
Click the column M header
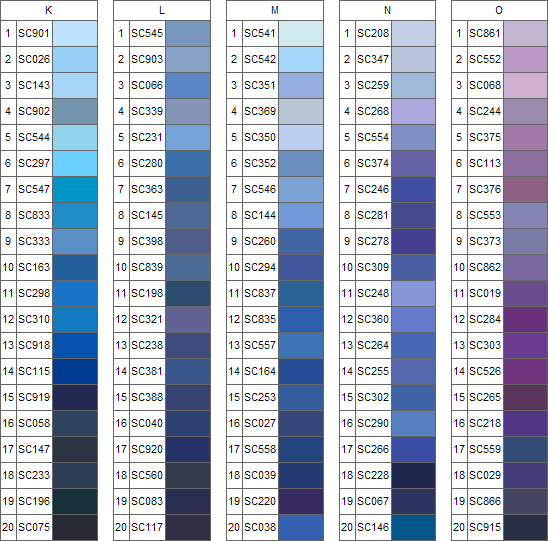[x=275, y=10]
